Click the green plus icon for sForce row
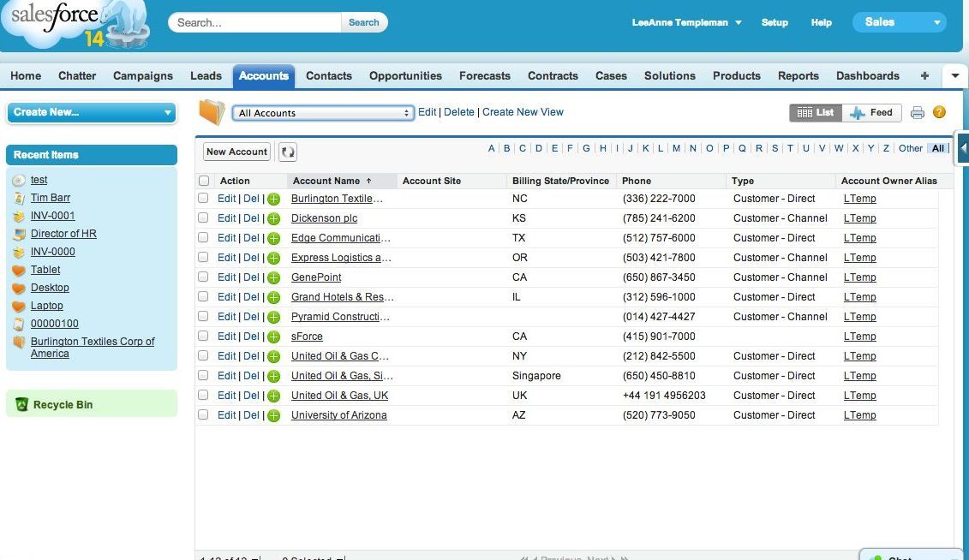The height and width of the screenshot is (560, 969). pyautogui.click(x=274, y=337)
